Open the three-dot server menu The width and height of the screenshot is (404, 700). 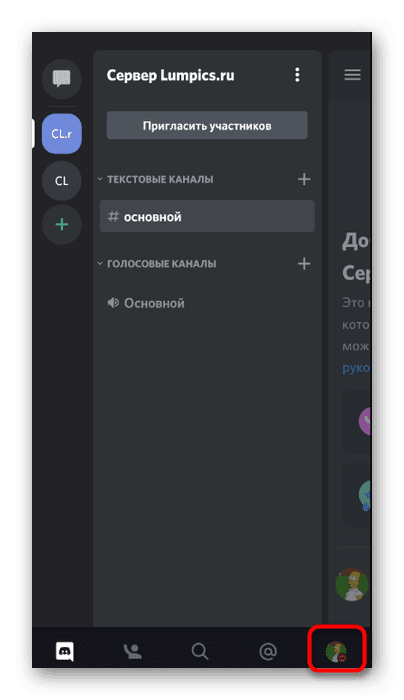click(297, 75)
